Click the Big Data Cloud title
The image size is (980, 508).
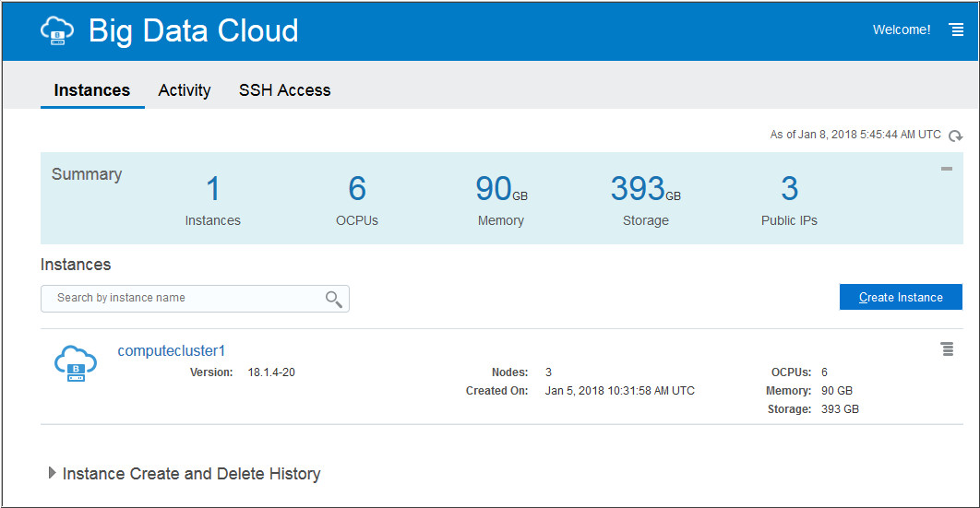(193, 30)
